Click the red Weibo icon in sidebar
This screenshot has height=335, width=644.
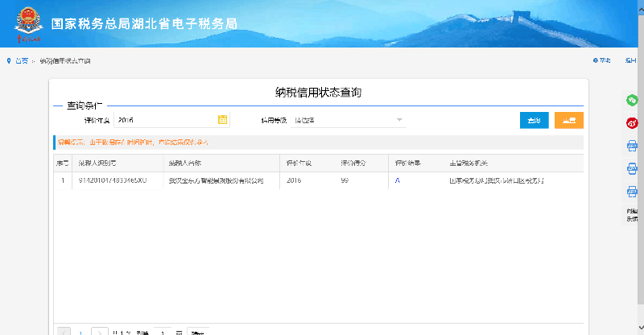click(x=632, y=123)
